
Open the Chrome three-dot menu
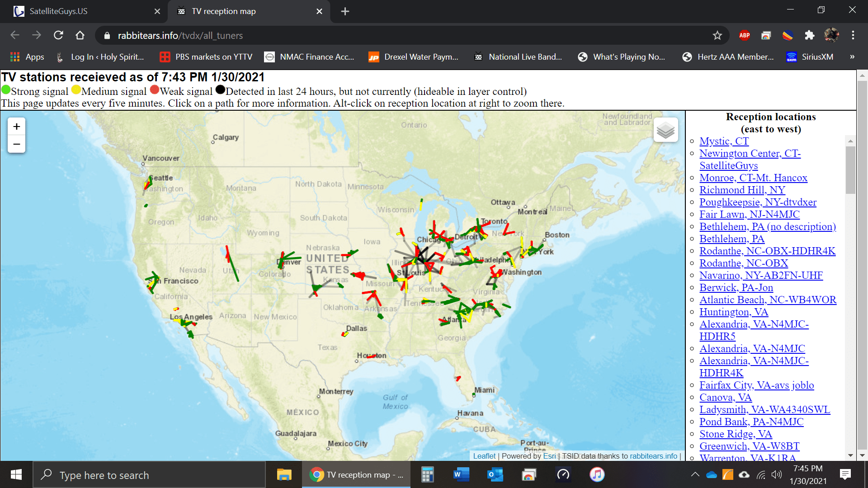coord(853,35)
